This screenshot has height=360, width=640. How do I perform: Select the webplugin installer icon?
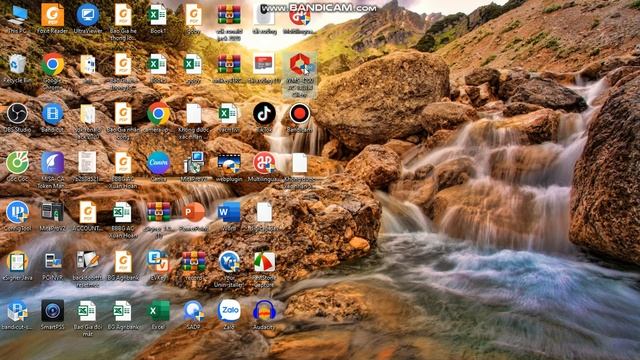tap(229, 167)
